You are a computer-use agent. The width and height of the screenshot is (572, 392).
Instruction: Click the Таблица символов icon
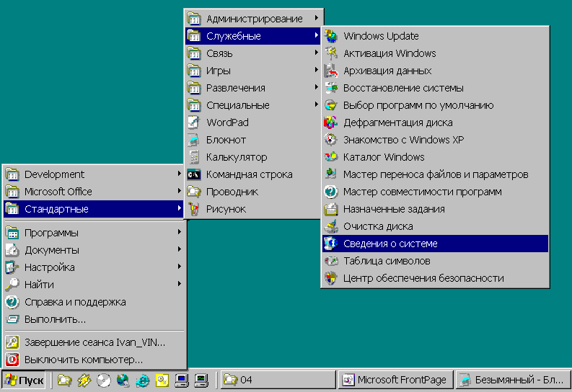(x=331, y=261)
